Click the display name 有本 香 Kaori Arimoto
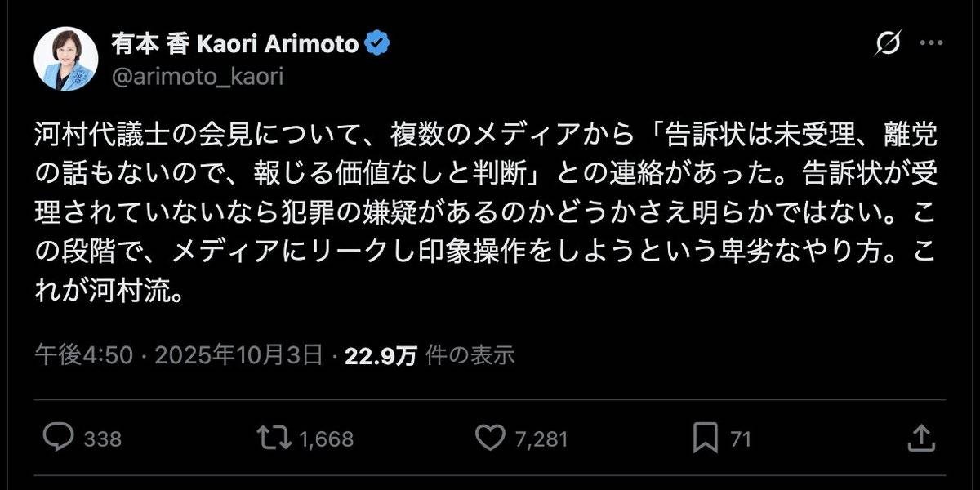The image size is (980, 490). tap(234, 44)
